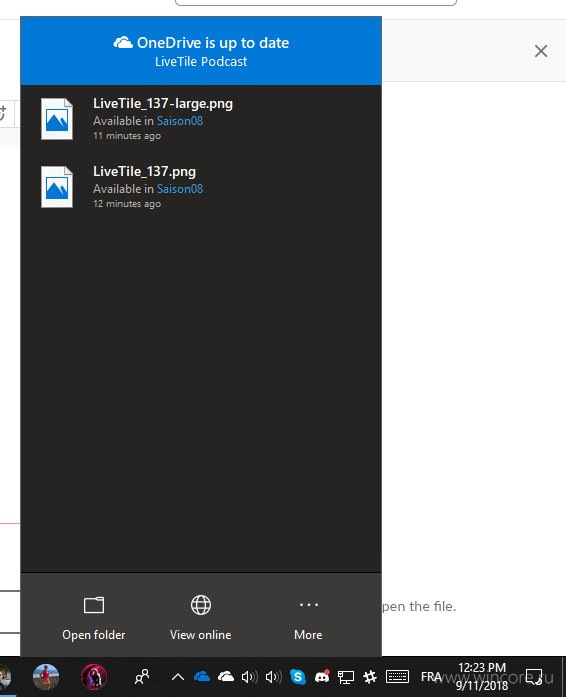Screen dimensions: 566x697
Task: Open Slack tray icon
Action: [370, 677]
